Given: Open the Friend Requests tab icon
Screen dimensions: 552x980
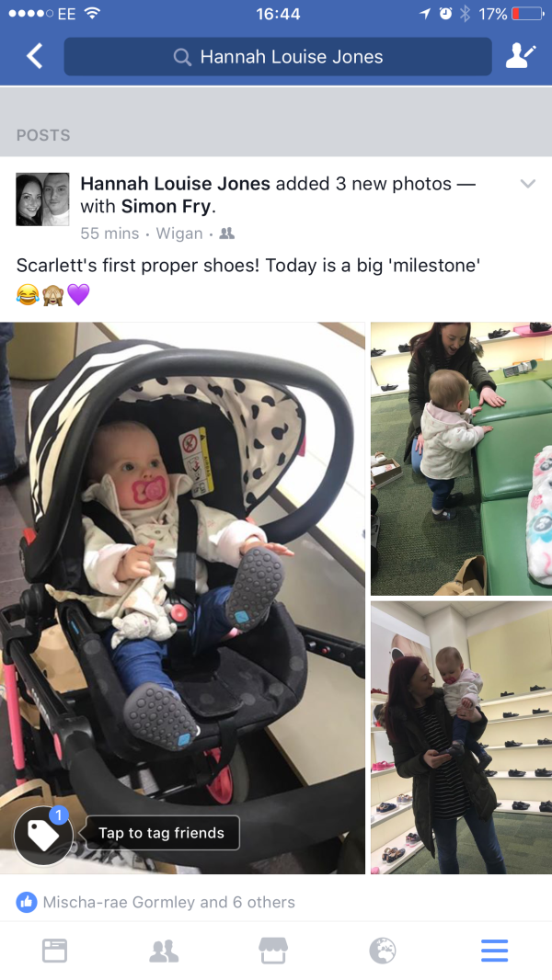Looking at the screenshot, I should 165,951.
